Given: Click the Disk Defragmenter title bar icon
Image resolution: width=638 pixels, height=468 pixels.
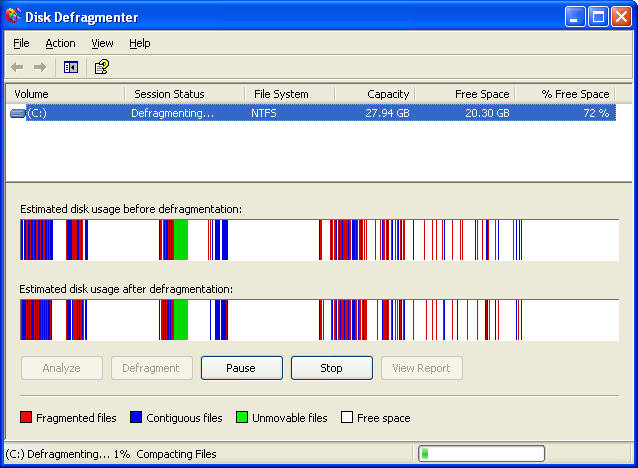Looking at the screenshot, I should [x=13, y=16].
